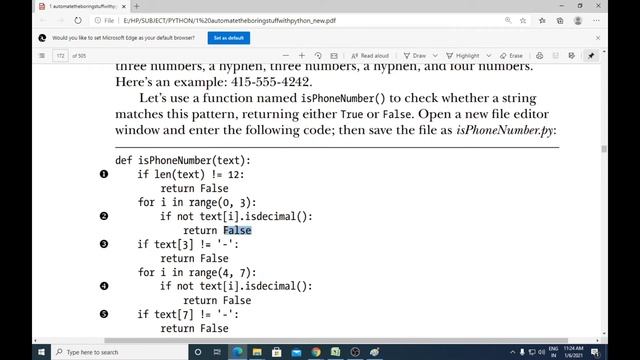Image resolution: width=640 pixels, height=360 pixels.
Task: Select the automatetheboringstuff PDF tab
Action: [x=82, y=6]
